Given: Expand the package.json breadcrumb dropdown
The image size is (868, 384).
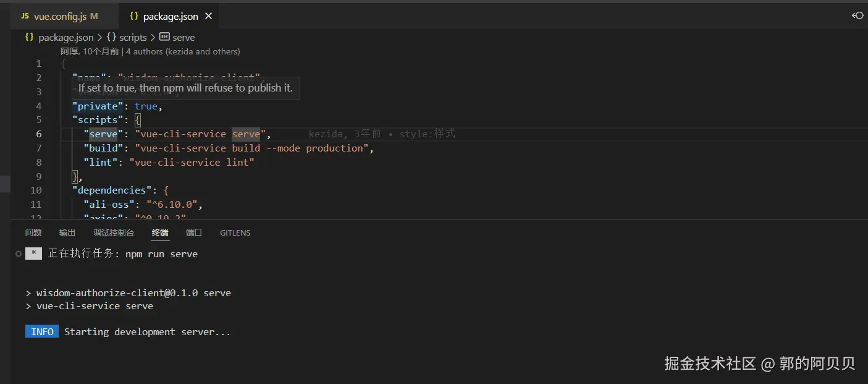Looking at the screenshot, I should (66, 37).
